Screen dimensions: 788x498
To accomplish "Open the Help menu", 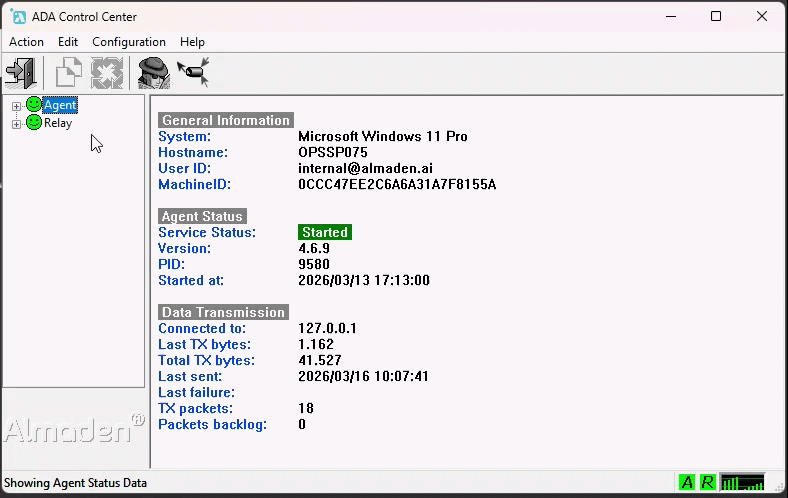I will 192,42.
